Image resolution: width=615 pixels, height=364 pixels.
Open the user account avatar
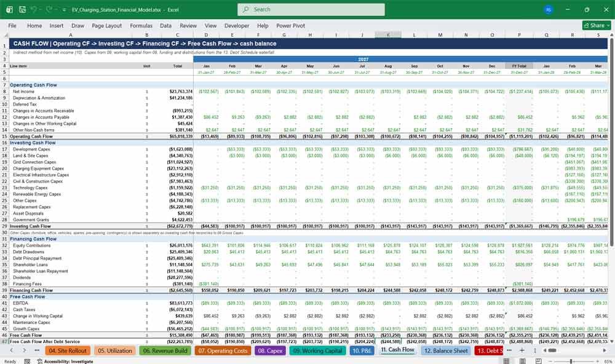click(549, 9)
